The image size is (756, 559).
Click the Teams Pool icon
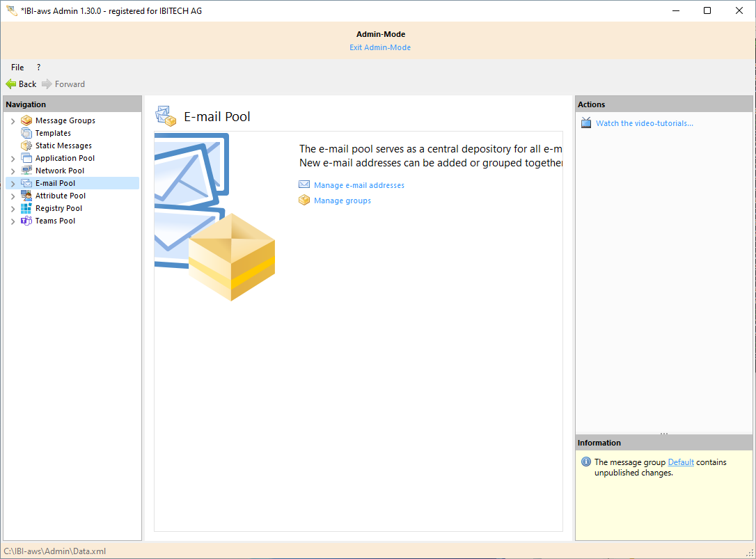click(x=26, y=220)
